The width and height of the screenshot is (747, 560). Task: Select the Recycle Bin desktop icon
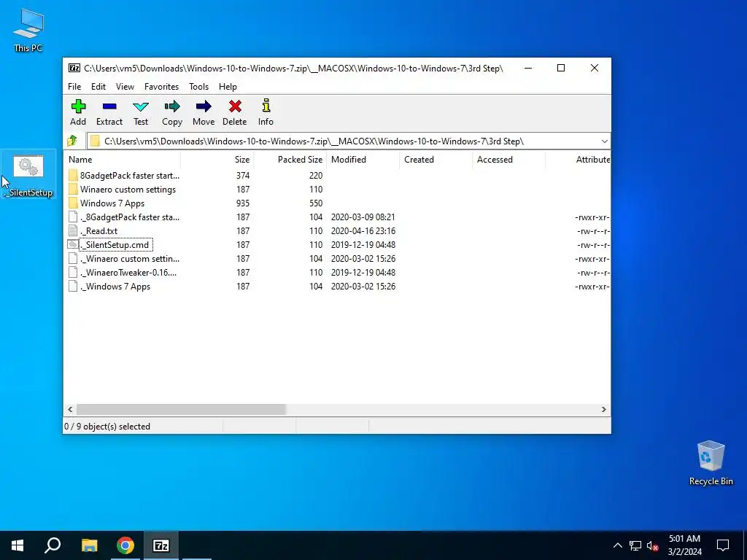(711, 463)
